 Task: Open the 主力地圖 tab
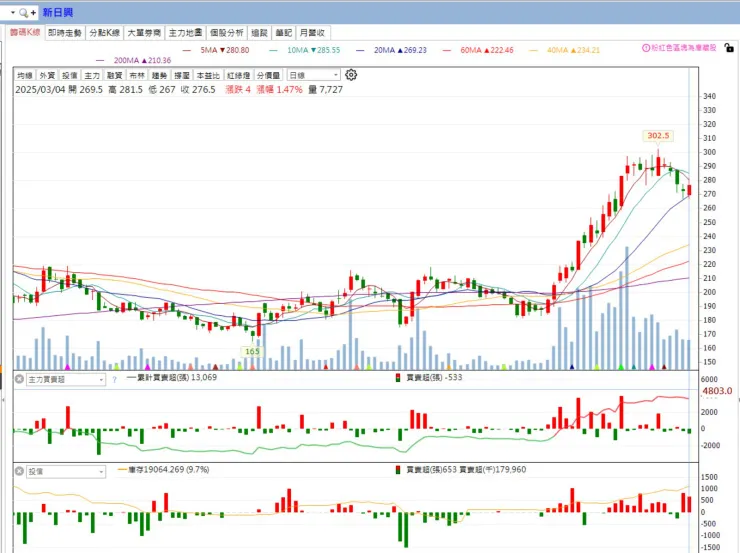tap(185, 33)
